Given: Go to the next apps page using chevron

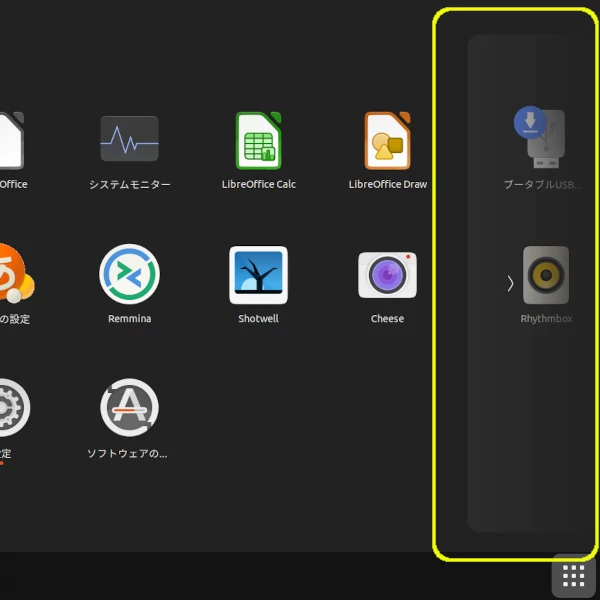Looking at the screenshot, I should coord(510,284).
